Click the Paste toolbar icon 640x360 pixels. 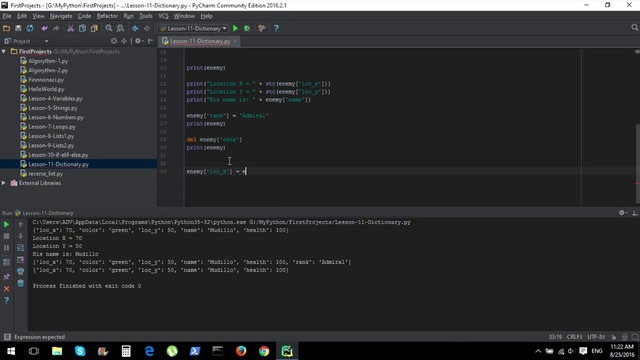(94, 28)
